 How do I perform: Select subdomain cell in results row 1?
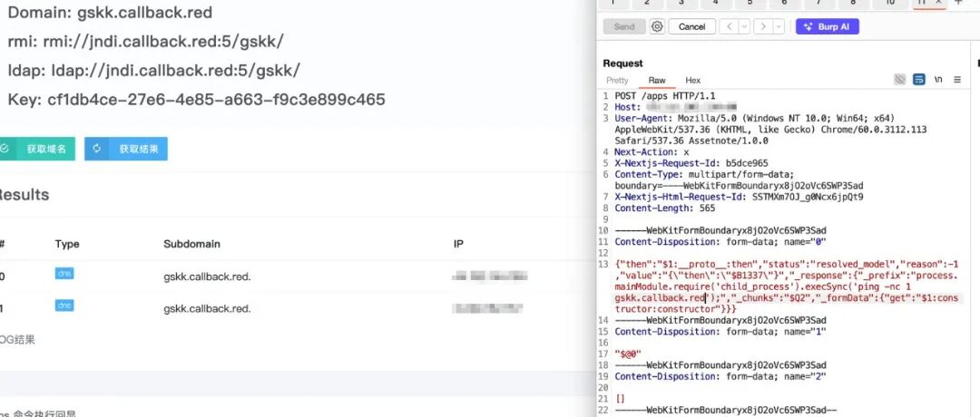pos(207,308)
